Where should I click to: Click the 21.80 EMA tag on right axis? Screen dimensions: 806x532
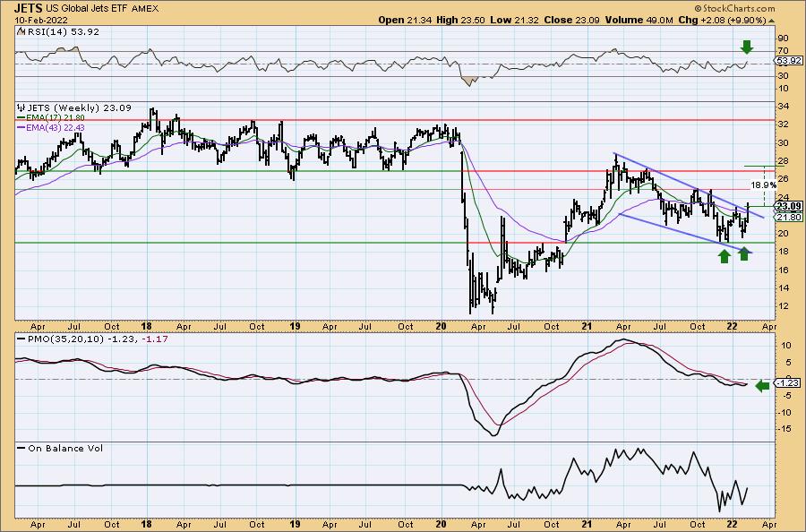[x=788, y=217]
